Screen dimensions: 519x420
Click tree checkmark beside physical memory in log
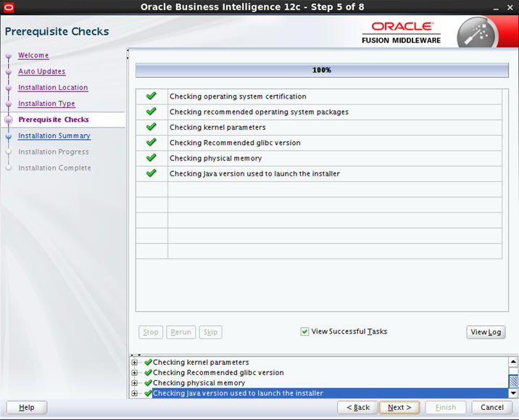[x=149, y=383]
